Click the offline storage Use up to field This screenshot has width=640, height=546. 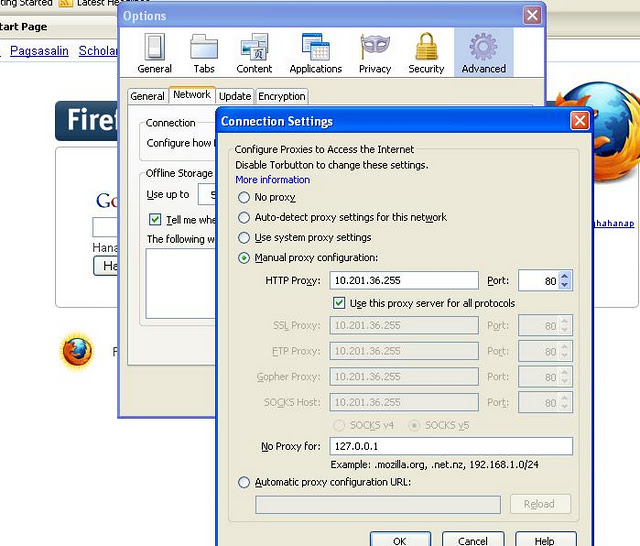(207, 194)
